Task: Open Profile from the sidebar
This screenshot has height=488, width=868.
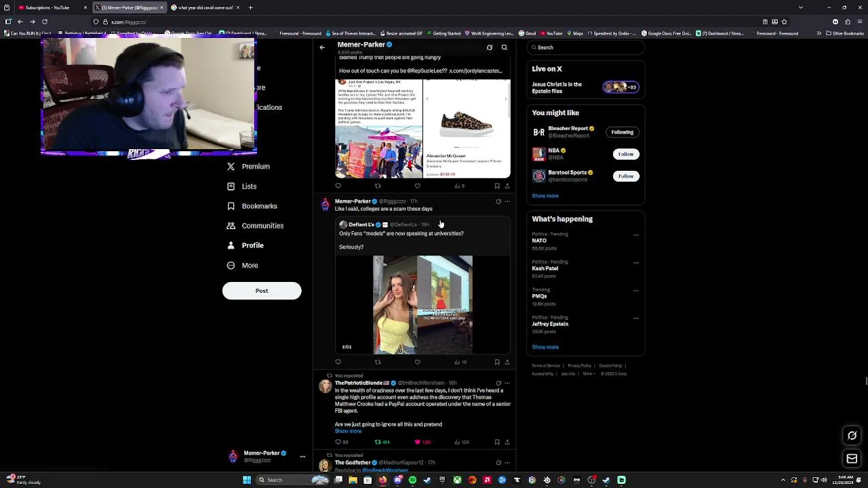Action: click(245, 245)
